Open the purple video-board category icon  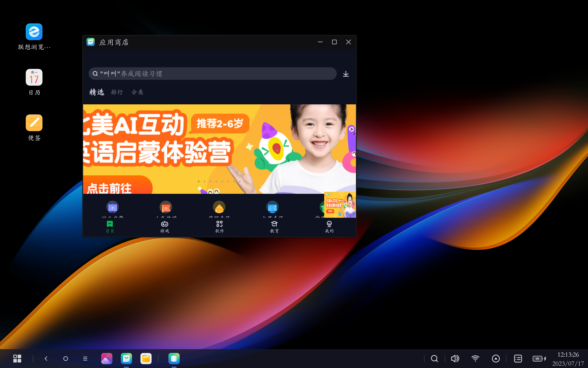point(112,207)
